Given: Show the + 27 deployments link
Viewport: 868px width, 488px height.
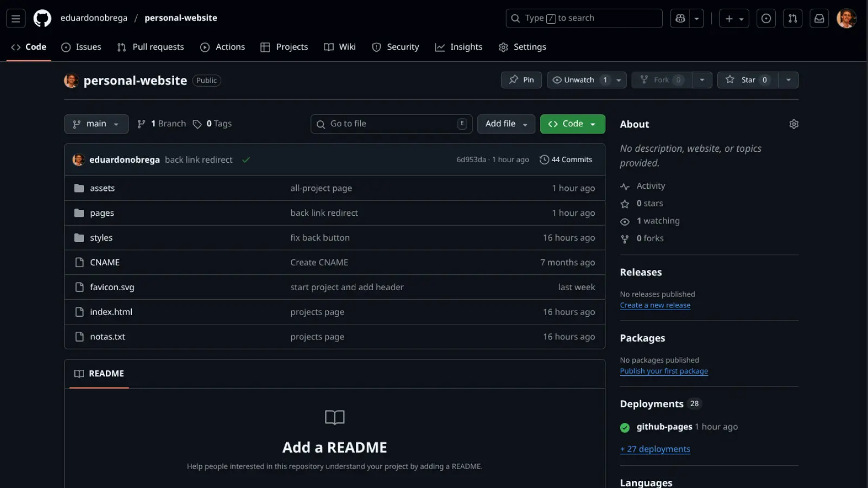Looking at the screenshot, I should 655,450.
